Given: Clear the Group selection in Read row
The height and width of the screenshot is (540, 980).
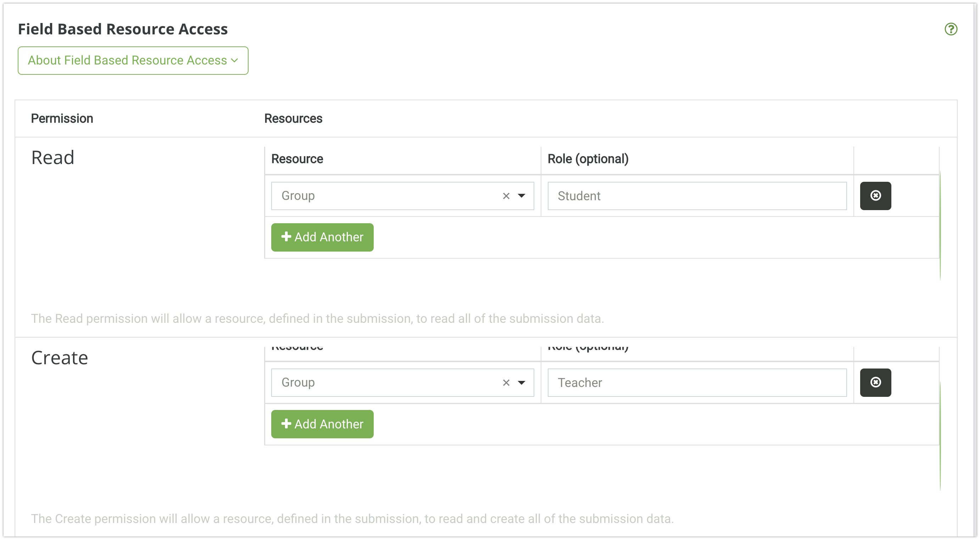Looking at the screenshot, I should [506, 196].
